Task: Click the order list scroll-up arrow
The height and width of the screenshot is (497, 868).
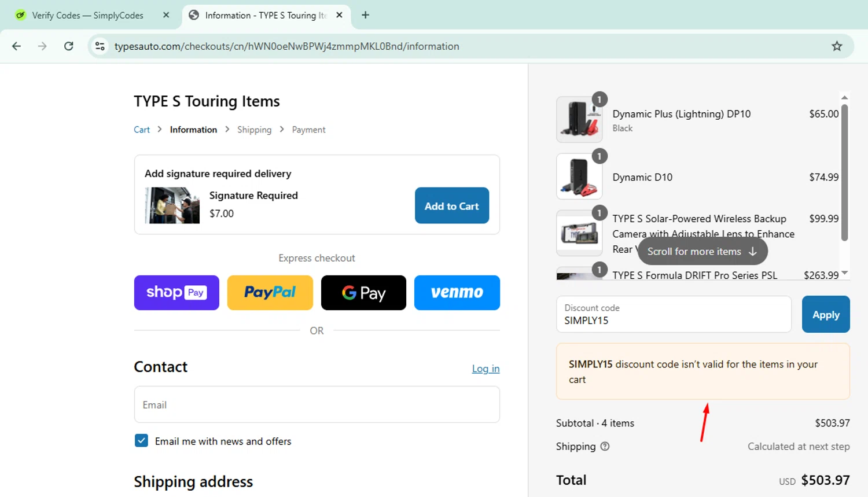Action: pyautogui.click(x=844, y=97)
